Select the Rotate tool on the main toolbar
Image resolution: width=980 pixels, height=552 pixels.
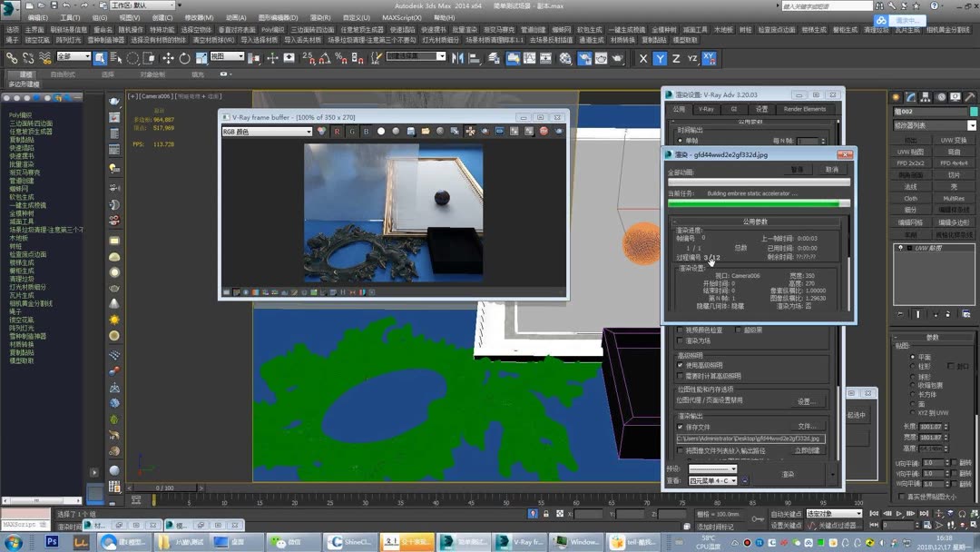tap(185, 58)
